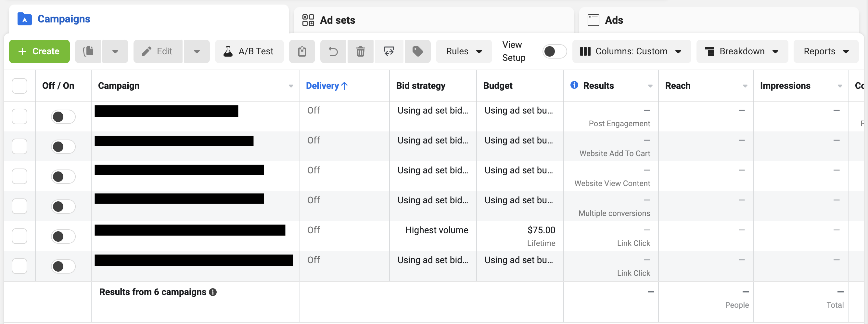868x324 pixels.
Task: Click info icon beside Results from 6 campaigns
Action: (x=213, y=292)
